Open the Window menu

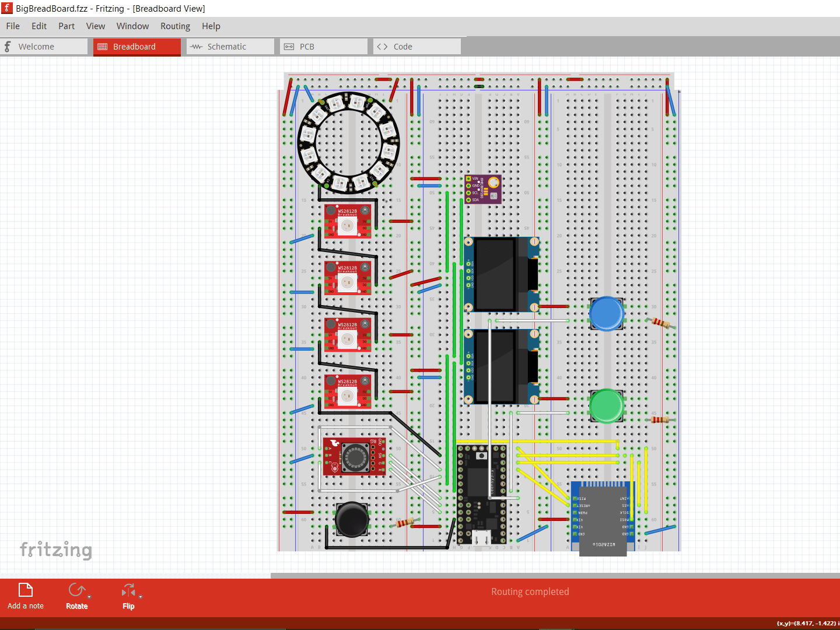132,26
